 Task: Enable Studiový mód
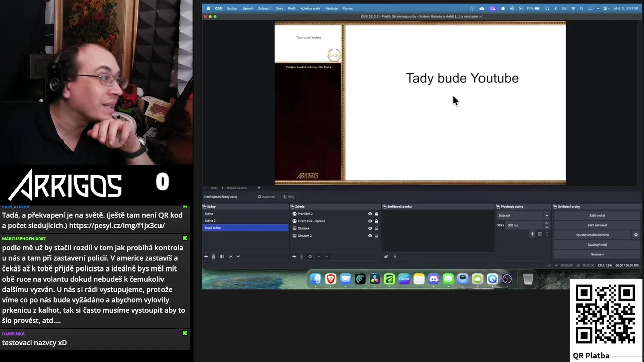[597, 244]
